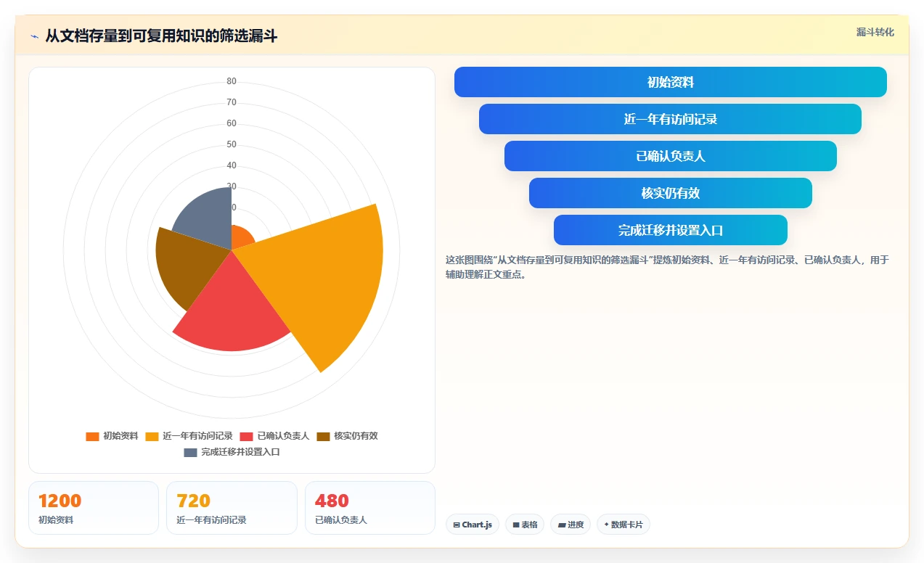This screenshot has width=924, height=563.
Task: Select the 初始资料 funnel bar
Action: click(x=670, y=82)
